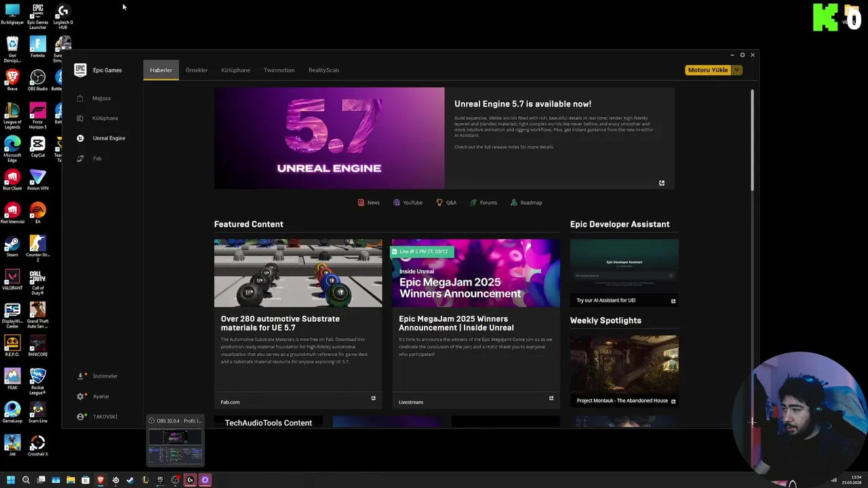This screenshot has width=868, height=488.
Task: Open League of Legends desktop shortcut
Action: (x=12, y=116)
